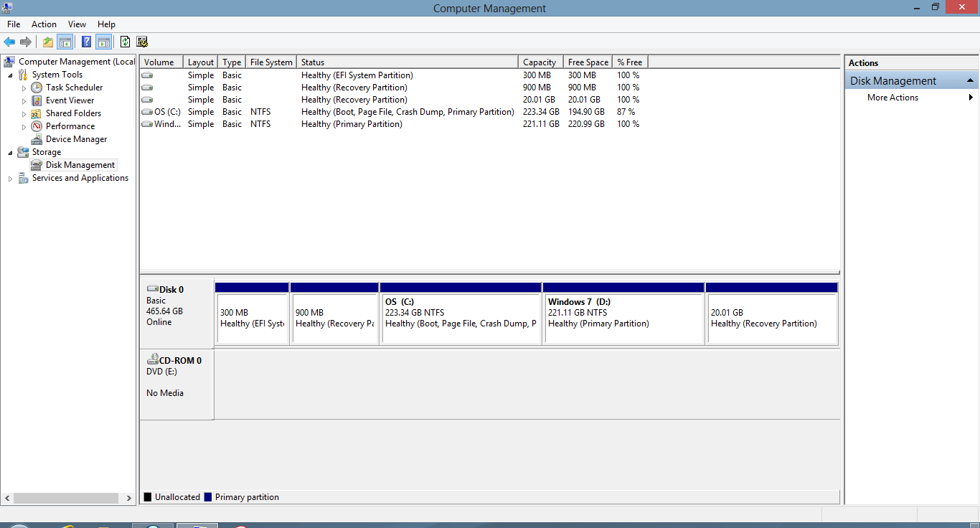The image size is (980, 528).
Task: Click the Performance node icon
Action: (x=37, y=126)
